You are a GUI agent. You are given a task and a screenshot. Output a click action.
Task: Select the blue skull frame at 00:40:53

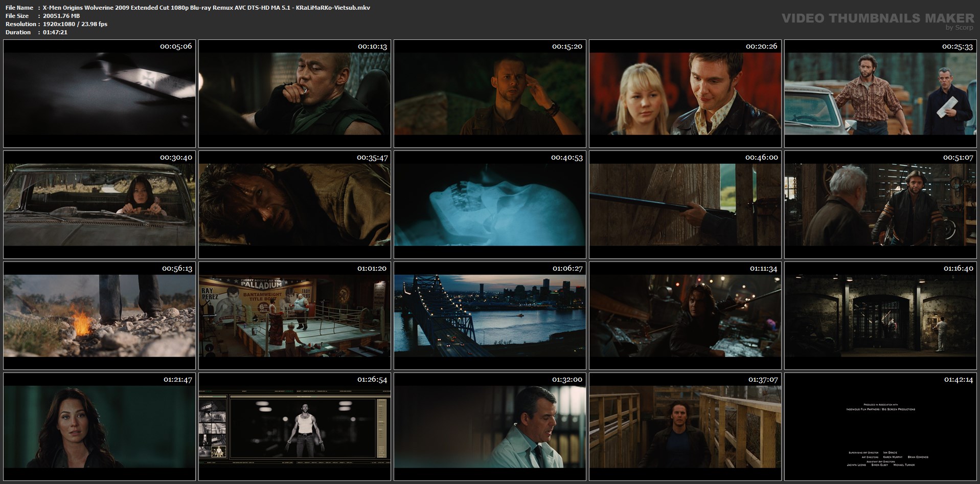(490, 205)
